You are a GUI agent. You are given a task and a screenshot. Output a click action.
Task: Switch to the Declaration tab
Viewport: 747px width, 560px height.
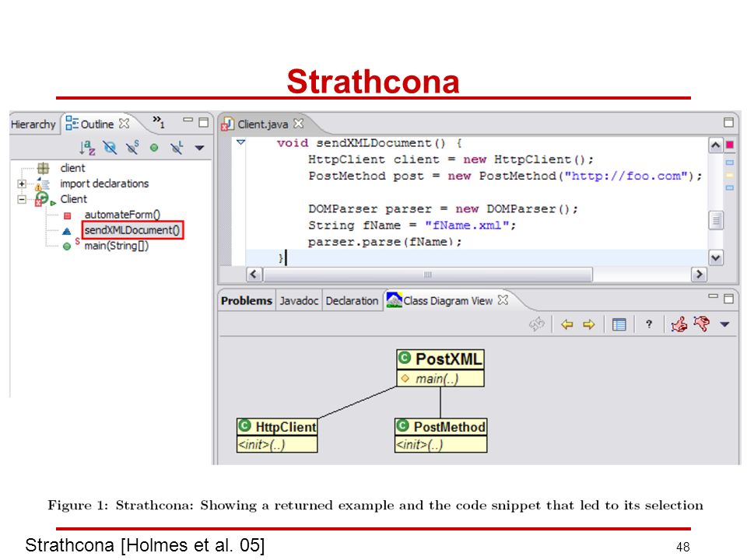pyautogui.click(x=352, y=301)
